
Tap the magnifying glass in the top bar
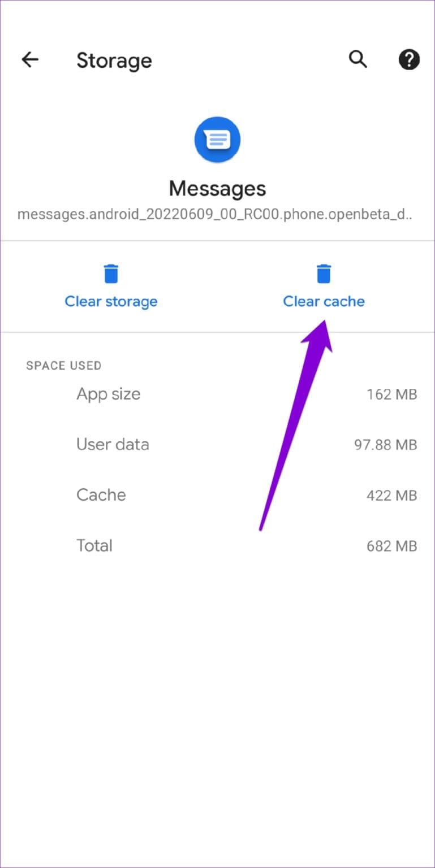point(358,59)
